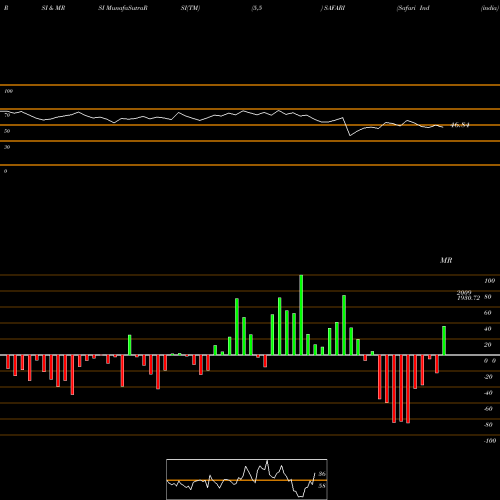Click the 7930.72 value label

point(468,298)
